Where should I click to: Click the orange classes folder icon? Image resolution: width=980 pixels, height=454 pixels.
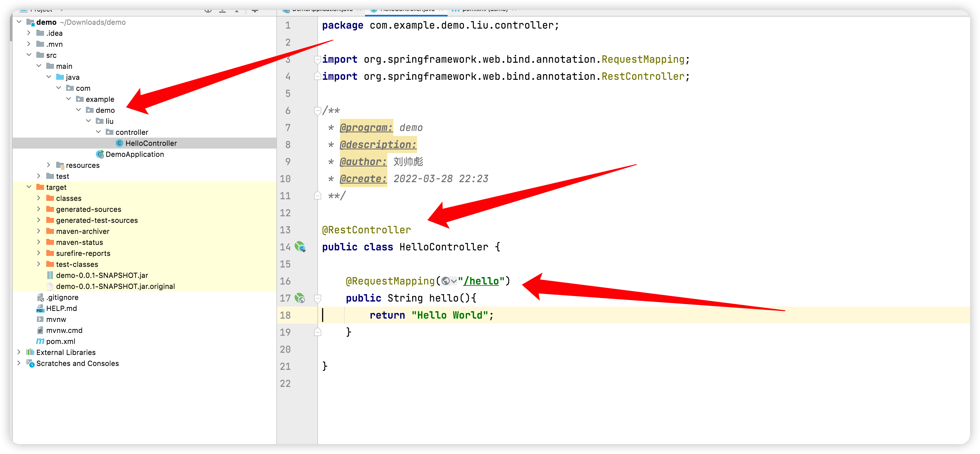(50, 198)
